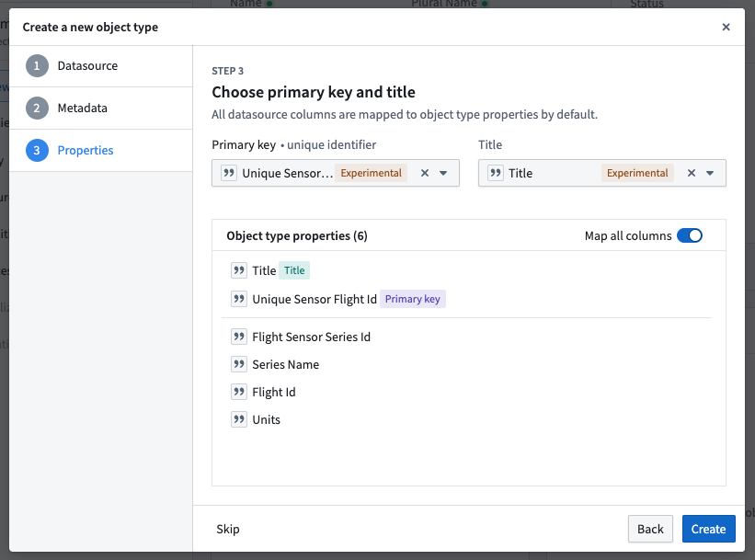Screen dimensions: 755x560
Task: Click string type icon next to Flight Id
Action: coord(239,392)
